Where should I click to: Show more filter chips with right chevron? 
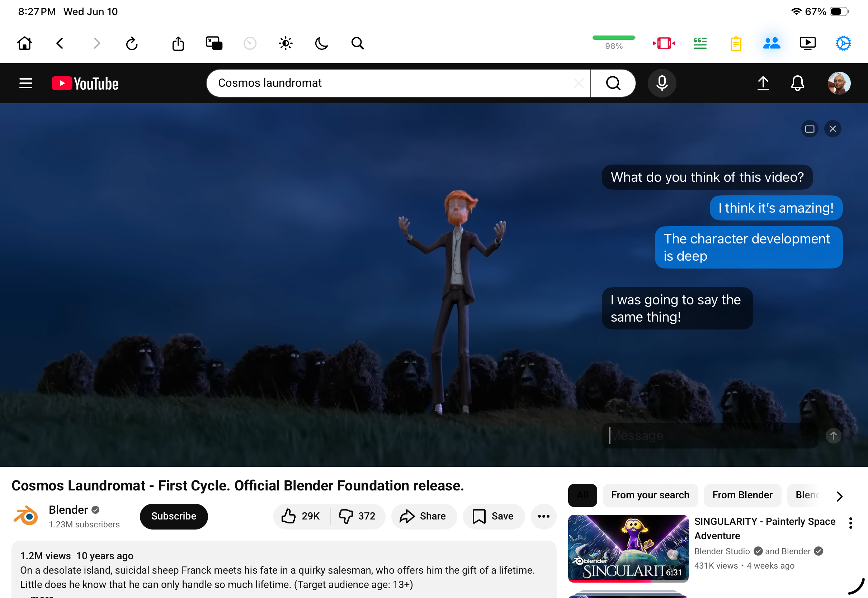[840, 497]
